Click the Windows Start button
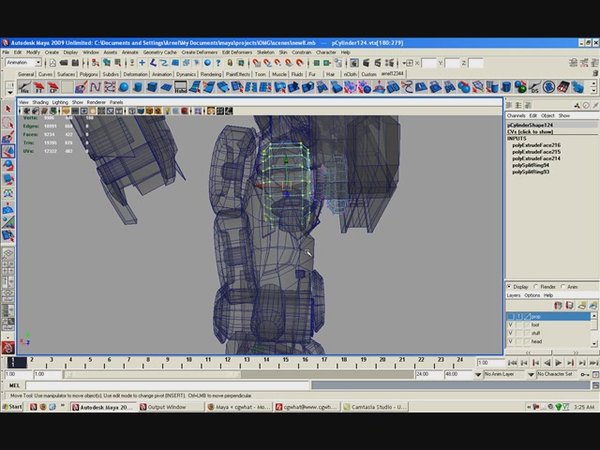The height and width of the screenshot is (450, 600). 12,407
